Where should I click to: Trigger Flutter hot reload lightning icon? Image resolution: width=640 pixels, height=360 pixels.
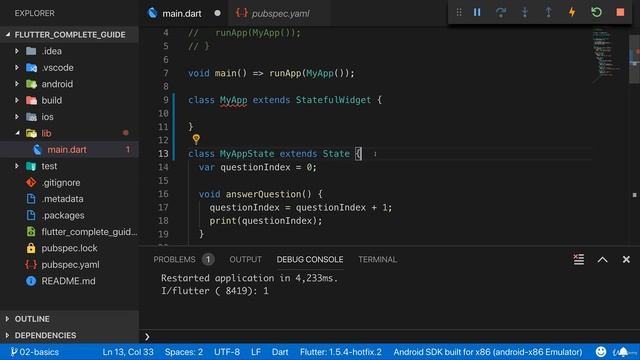pyautogui.click(x=572, y=12)
